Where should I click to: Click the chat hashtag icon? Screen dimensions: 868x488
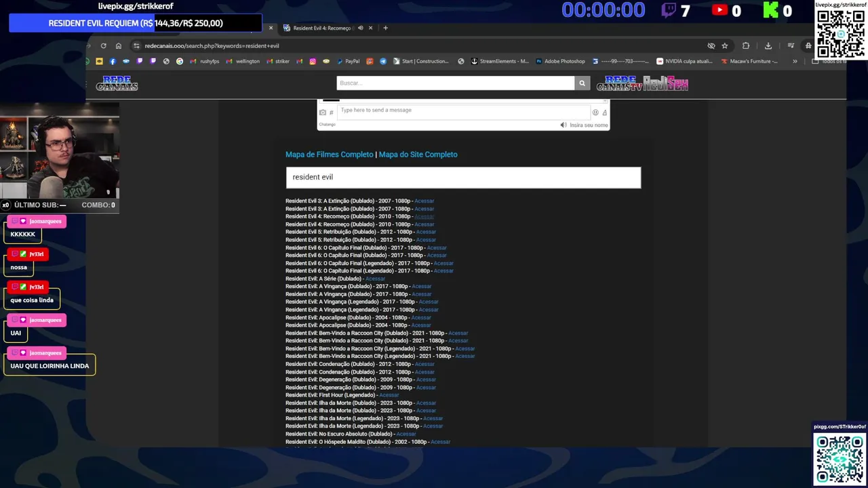click(331, 113)
